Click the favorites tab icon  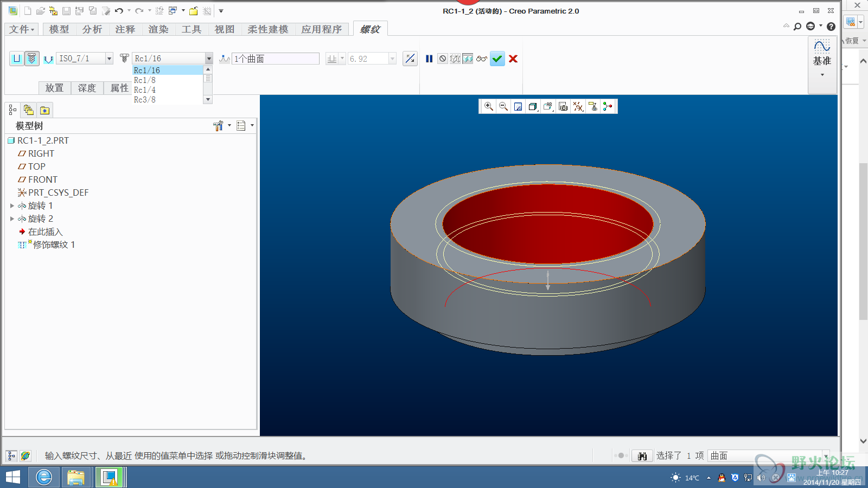(x=44, y=110)
